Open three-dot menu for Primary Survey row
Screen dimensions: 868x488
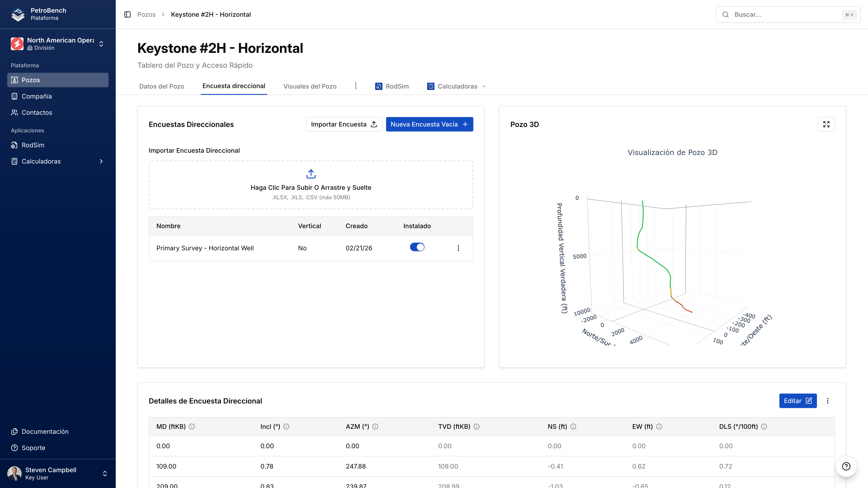(458, 248)
